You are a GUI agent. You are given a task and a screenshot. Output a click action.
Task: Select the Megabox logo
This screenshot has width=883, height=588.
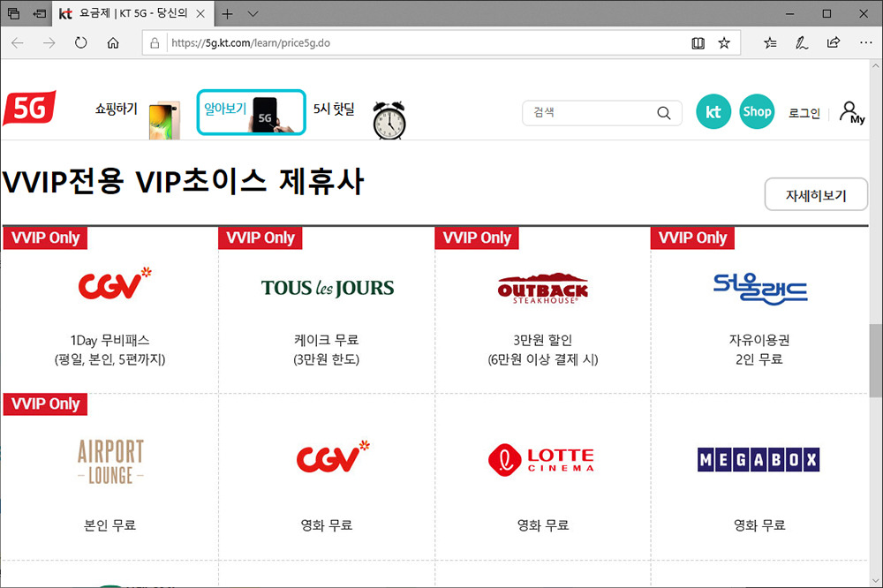point(758,460)
